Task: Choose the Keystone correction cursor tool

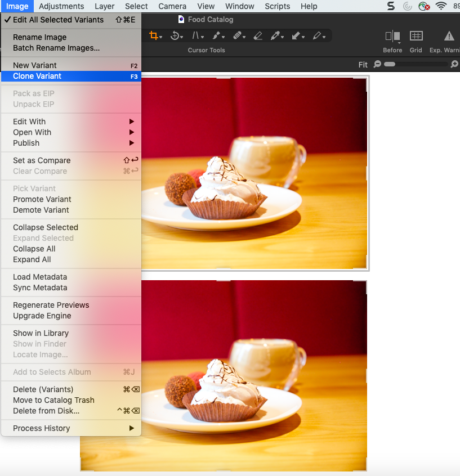Action: [196, 36]
